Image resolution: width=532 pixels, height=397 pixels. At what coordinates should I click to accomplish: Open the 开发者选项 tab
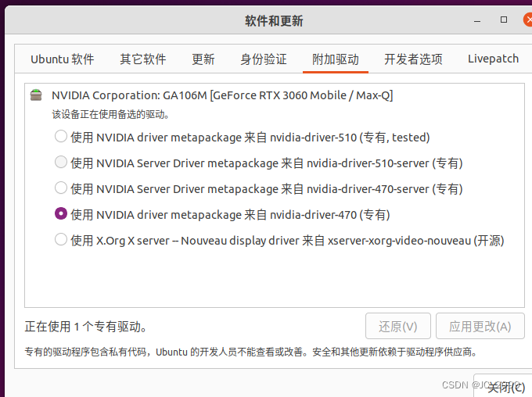413,59
